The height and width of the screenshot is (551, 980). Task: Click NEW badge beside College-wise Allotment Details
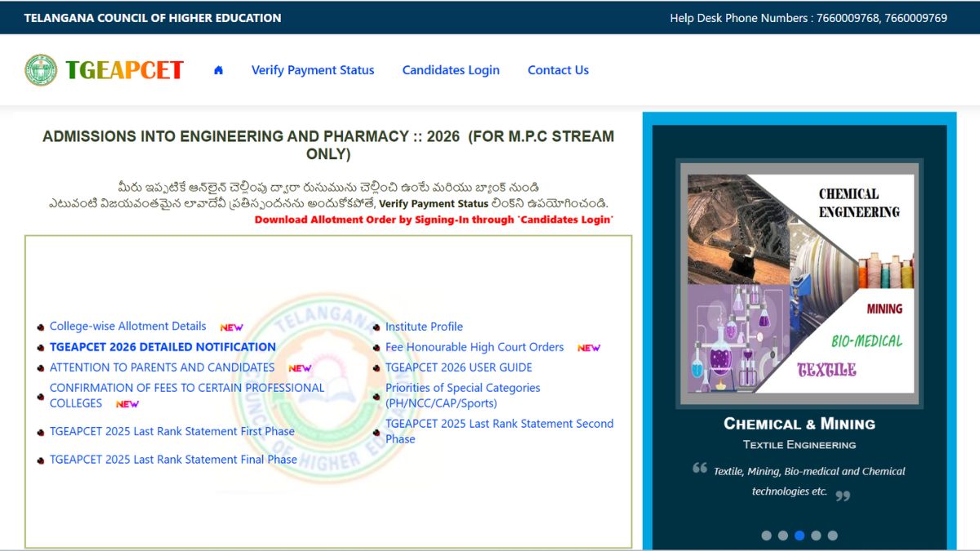tap(232, 327)
